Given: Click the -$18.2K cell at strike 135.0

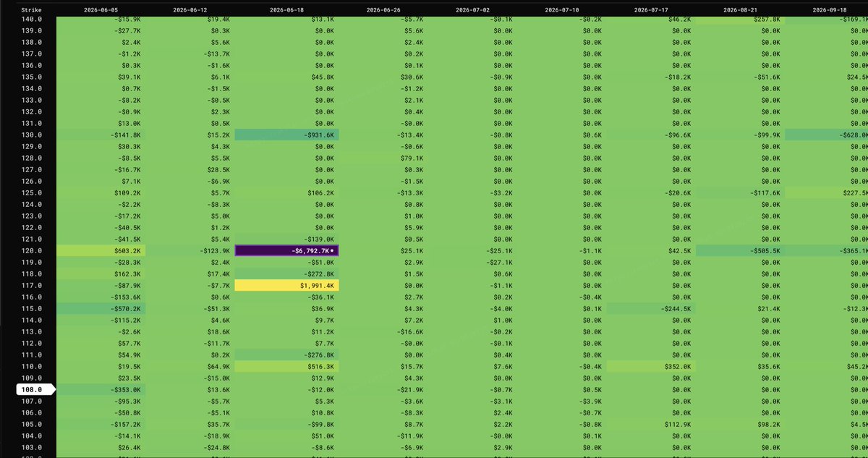Looking at the screenshot, I should pos(652,77).
